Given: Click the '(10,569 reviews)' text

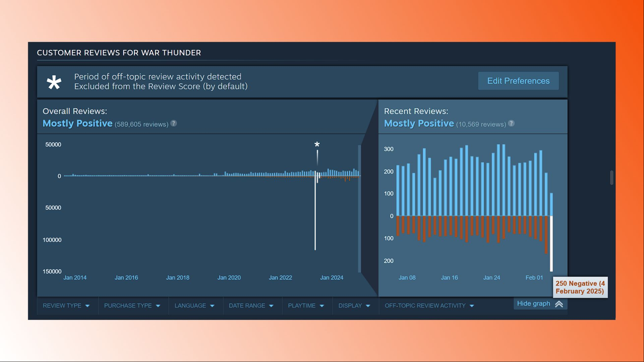Looking at the screenshot, I should click(481, 124).
